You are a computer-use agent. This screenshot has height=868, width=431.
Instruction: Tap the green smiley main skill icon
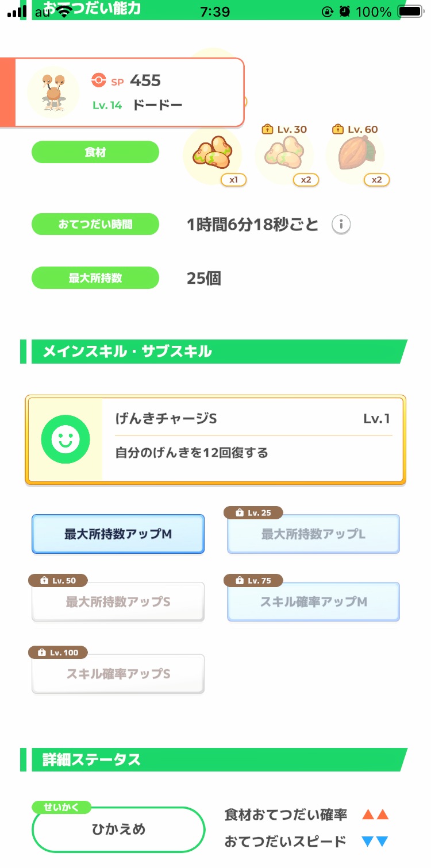(65, 440)
